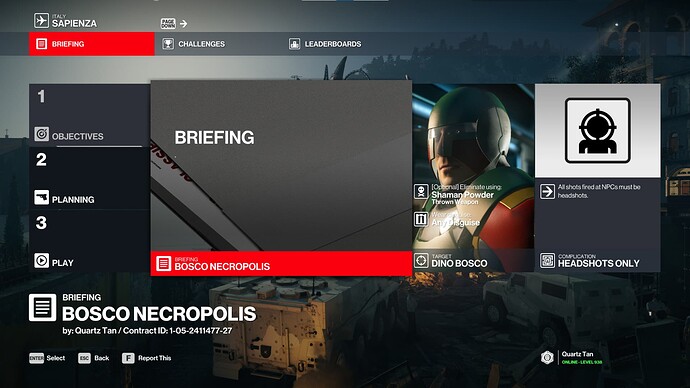Click the airplane destination icon
690x388 pixels.
(x=41, y=20)
